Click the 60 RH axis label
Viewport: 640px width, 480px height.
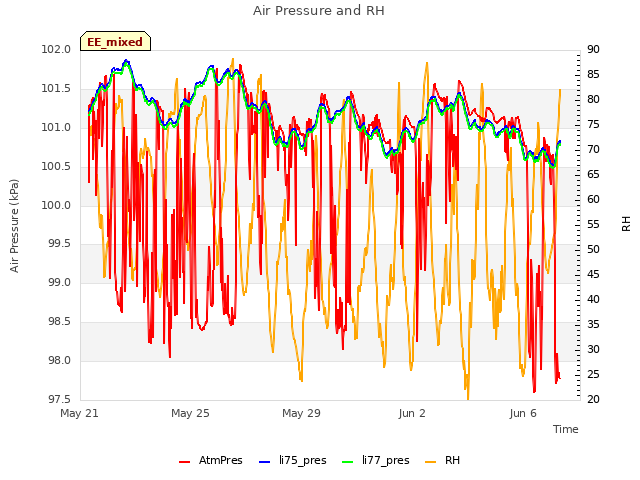pos(593,200)
